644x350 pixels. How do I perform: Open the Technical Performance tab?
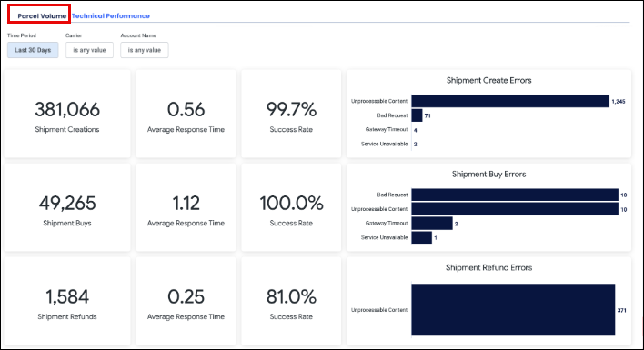point(110,16)
